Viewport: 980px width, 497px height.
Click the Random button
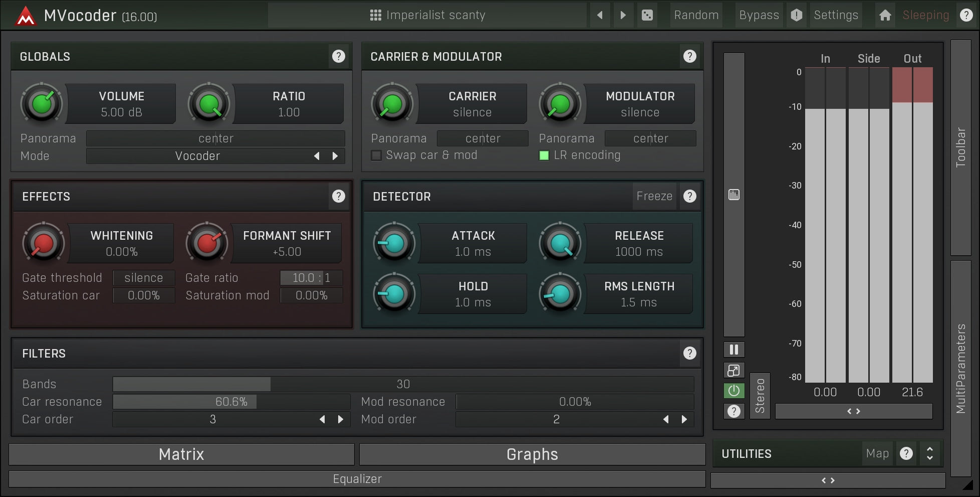pos(696,15)
